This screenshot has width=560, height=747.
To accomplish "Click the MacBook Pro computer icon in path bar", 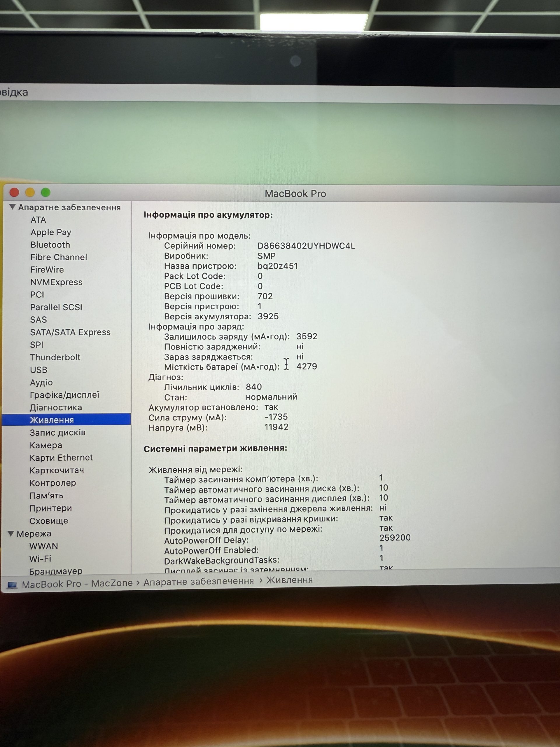I will tap(12, 585).
